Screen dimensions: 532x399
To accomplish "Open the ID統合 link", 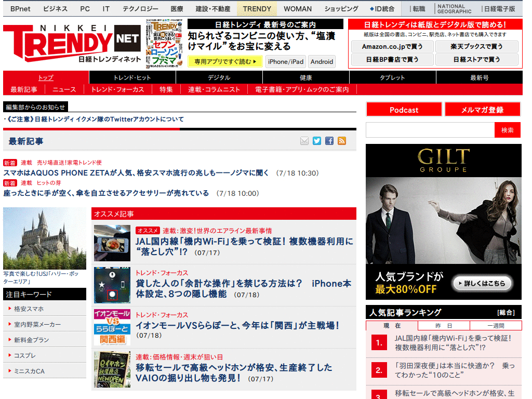I will point(382,9).
